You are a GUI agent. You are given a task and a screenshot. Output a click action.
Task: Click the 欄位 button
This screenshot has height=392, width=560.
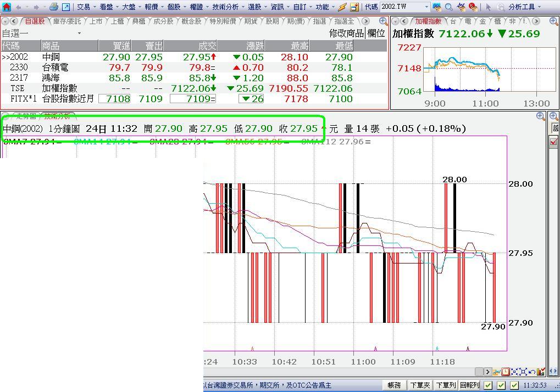(376, 33)
